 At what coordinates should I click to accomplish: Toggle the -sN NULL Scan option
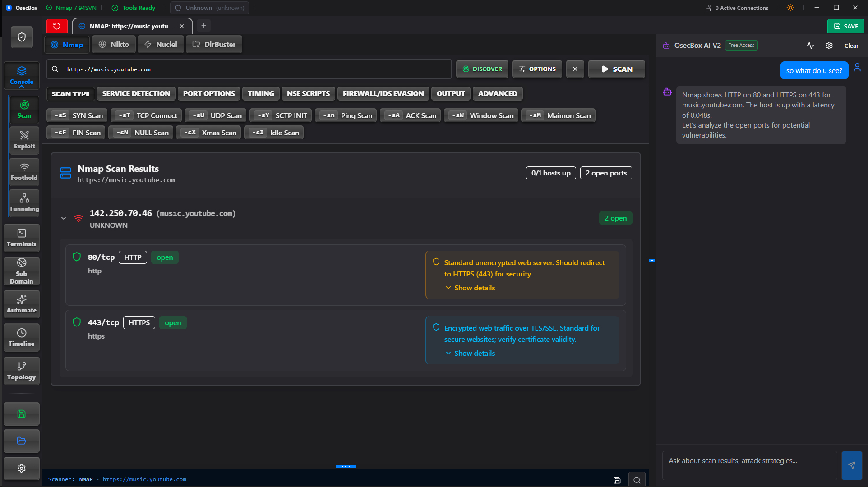(x=141, y=133)
